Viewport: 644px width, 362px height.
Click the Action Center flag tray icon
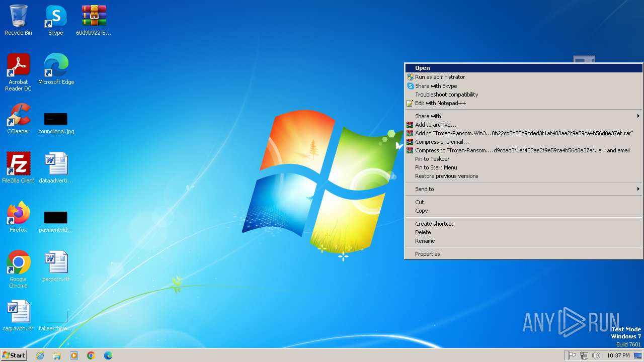point(572,355)
